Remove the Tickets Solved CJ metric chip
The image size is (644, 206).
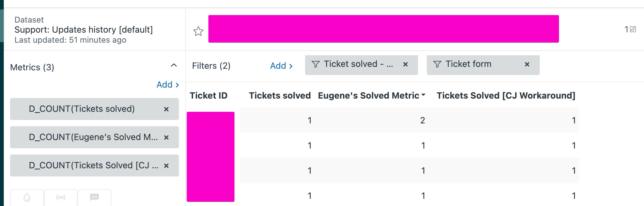coord(166,166)
